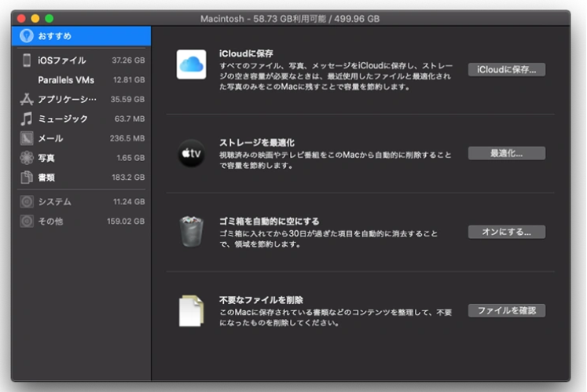Click the 63.7 MB size value
The width and height of the screenshot is (587, 392).
point(130,119)
